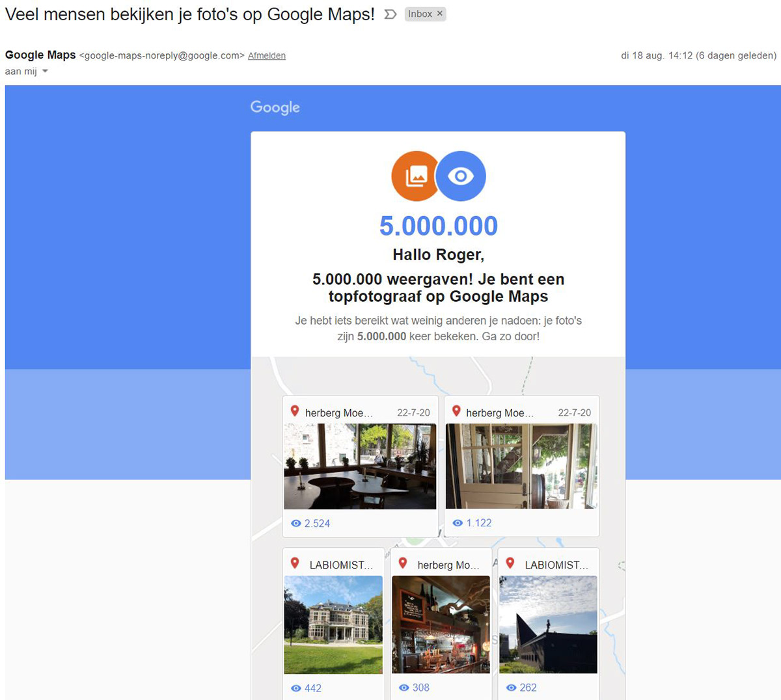Click the eye icon next to 262 views
The width and height of the screenshot is (781, 700).
tap(512, 688)
